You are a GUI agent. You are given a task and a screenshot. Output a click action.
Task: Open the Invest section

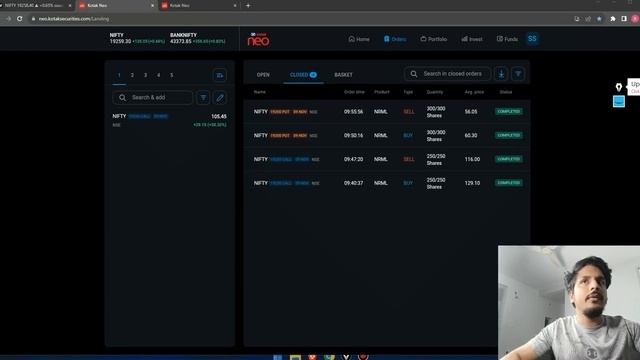click(472, 39)
